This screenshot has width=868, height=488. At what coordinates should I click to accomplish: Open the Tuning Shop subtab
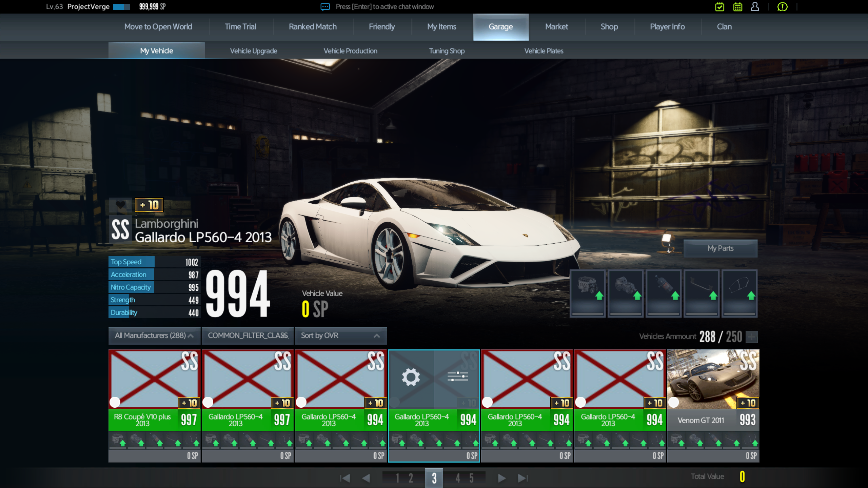click(x=447, y=51)
